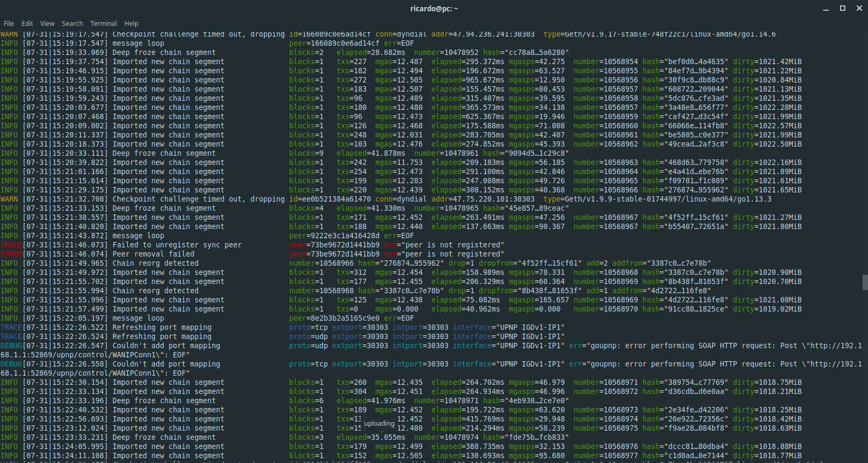
Task: Click hash "cc78a8…5a6280" in first freeze line
Action: (526, 52)
